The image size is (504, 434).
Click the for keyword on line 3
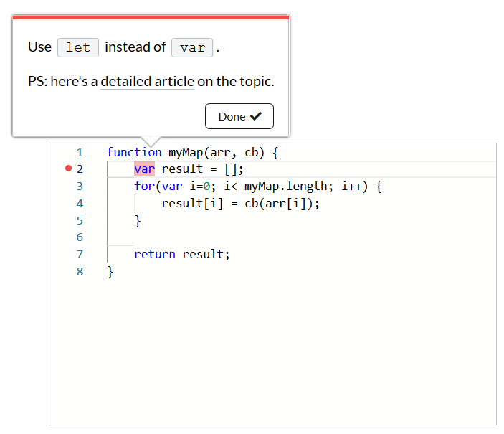tap(143, 187)
